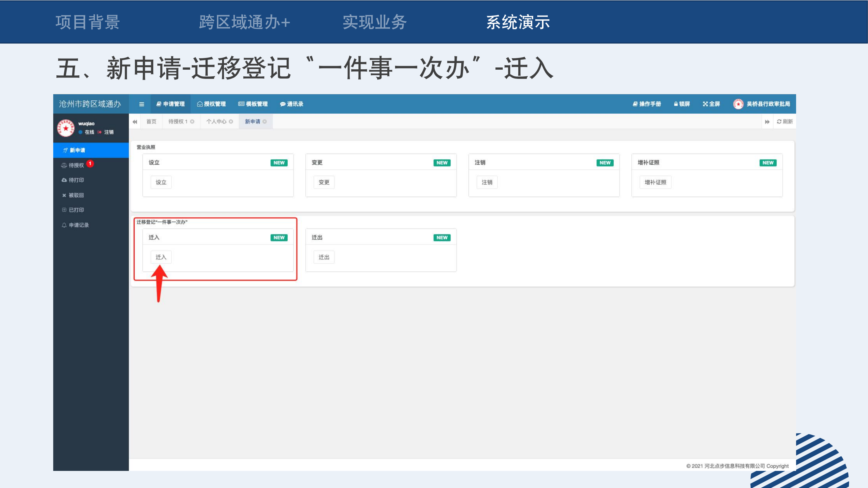Image resolution: width=868 pixels, height=488 pixels.
Task: Open 模板管理 top menu
Action: tap(253, 104)
